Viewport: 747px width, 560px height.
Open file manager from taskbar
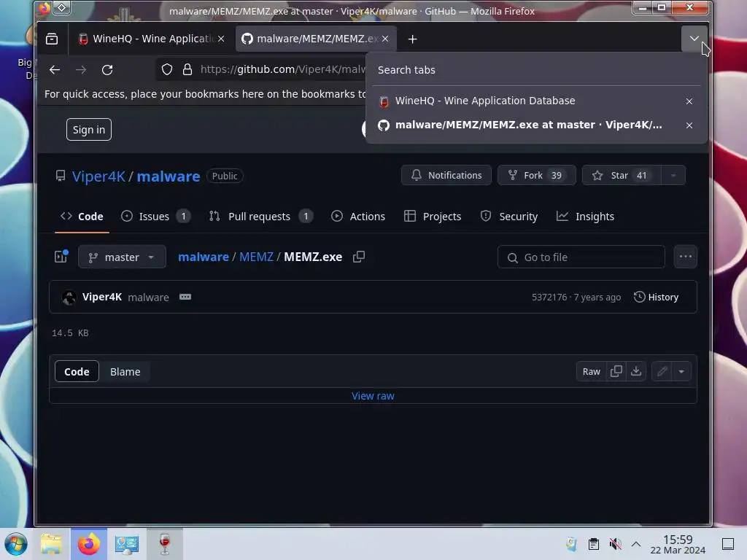click(51, 544)
